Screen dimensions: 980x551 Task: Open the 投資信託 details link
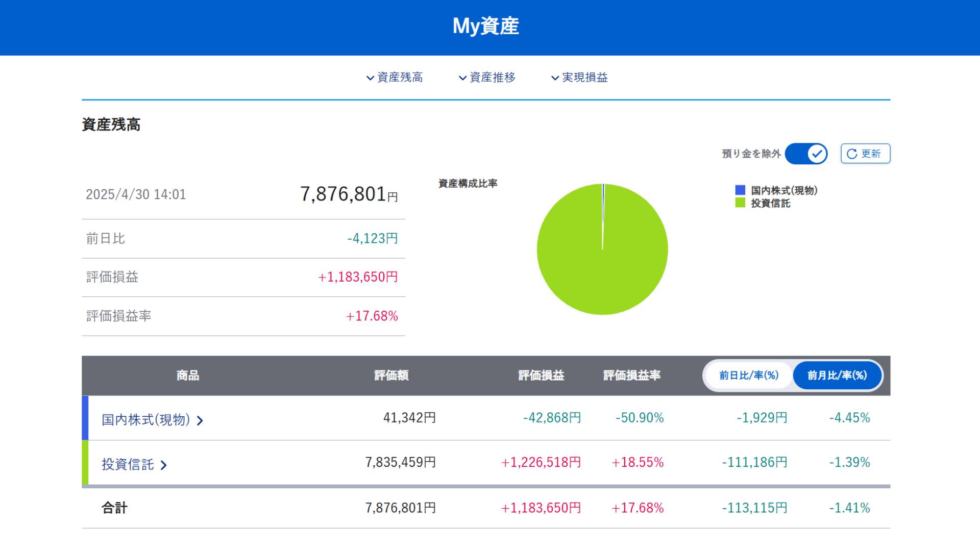click(128, 464)
